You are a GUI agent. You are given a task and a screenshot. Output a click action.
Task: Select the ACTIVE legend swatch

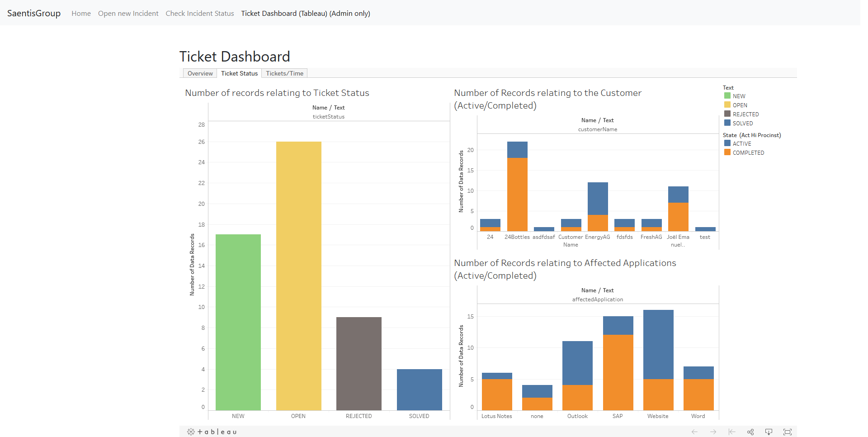coord(727,143)
